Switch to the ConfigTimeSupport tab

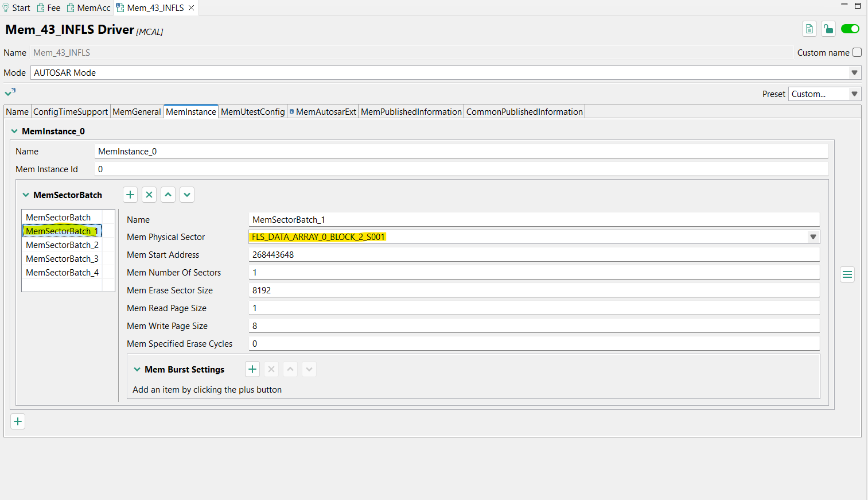pyautogui.click(x=71, y=112)
